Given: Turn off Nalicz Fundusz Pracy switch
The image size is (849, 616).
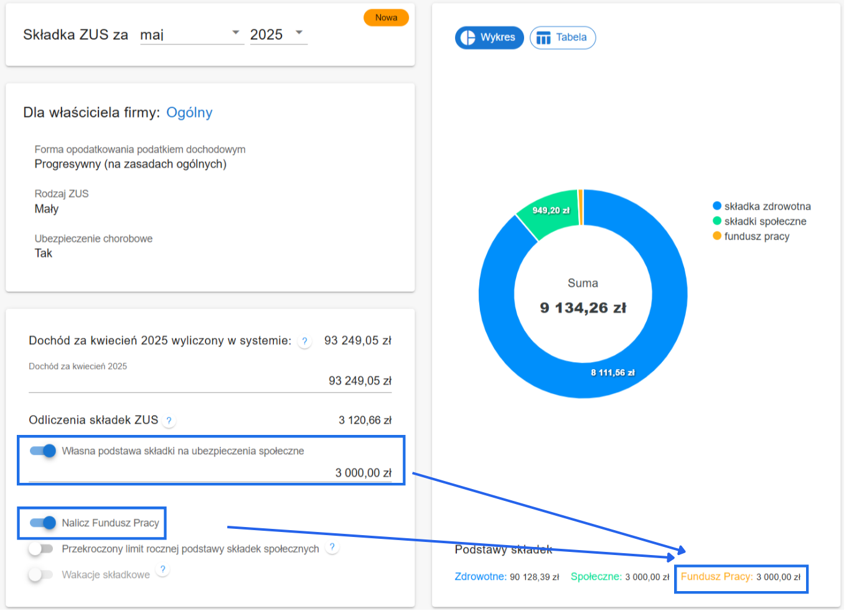Looking at the screenshot, I should point(43,523).
